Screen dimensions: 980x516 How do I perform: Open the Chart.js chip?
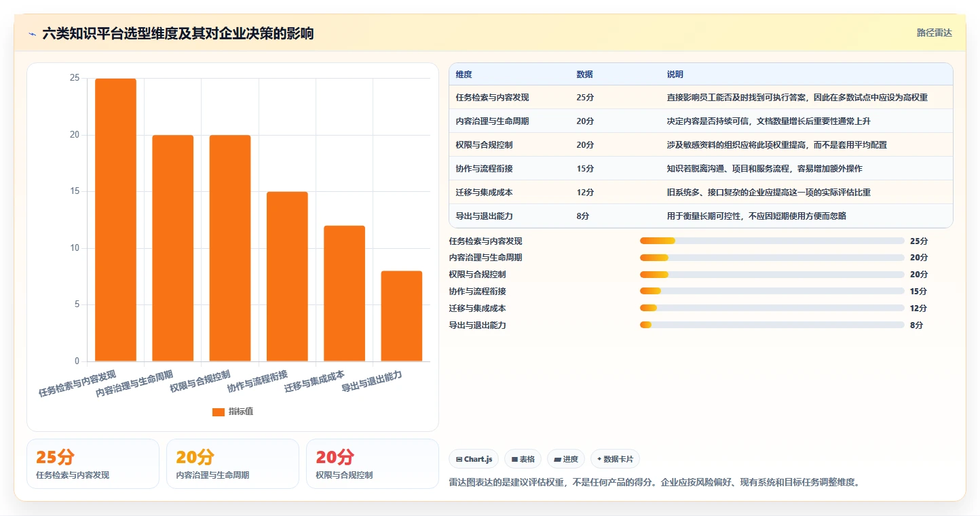(474, 459)
